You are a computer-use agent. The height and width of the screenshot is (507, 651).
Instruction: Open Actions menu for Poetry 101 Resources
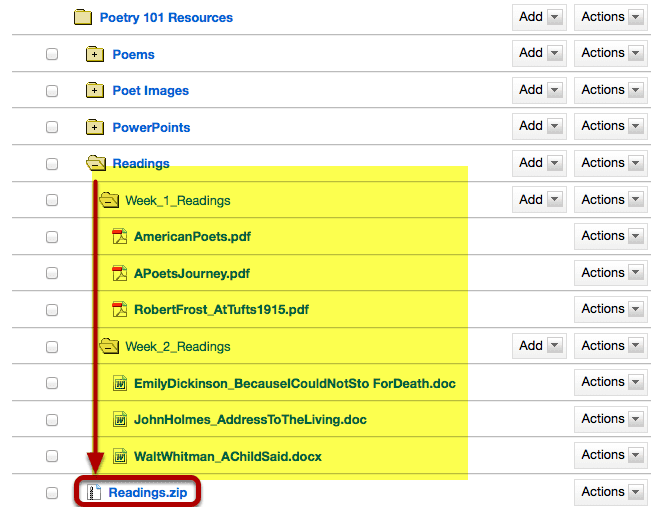611,17
